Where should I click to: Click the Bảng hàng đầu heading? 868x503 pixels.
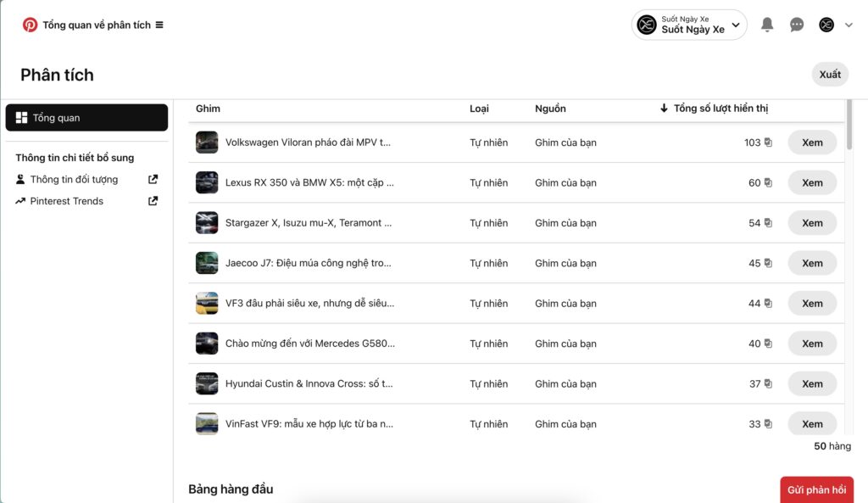231,489
